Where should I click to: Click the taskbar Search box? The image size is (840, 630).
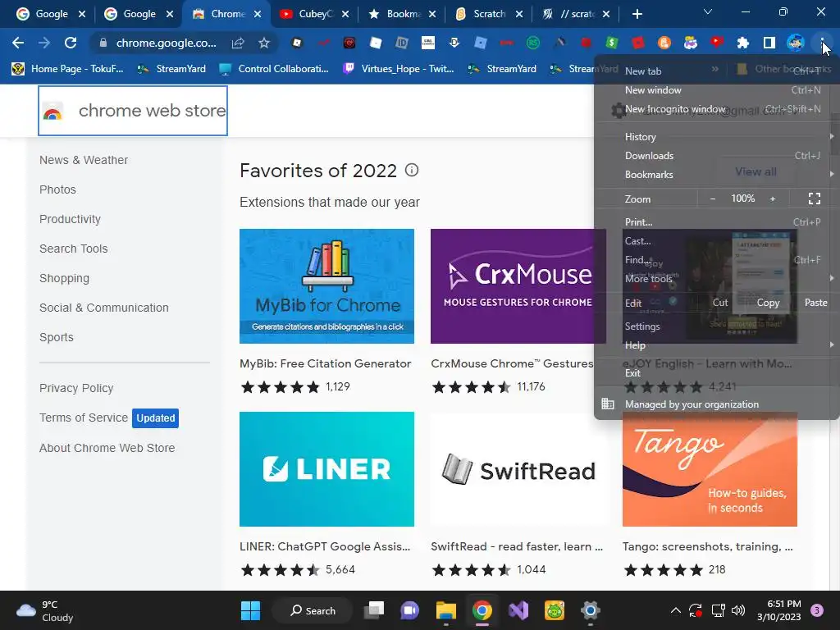click(x=313, y=610)
